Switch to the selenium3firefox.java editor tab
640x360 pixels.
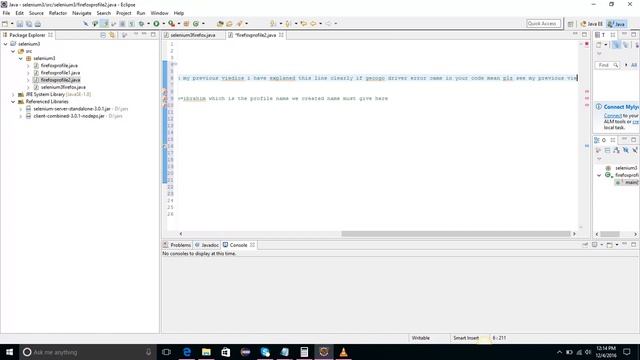pos(193,35)
